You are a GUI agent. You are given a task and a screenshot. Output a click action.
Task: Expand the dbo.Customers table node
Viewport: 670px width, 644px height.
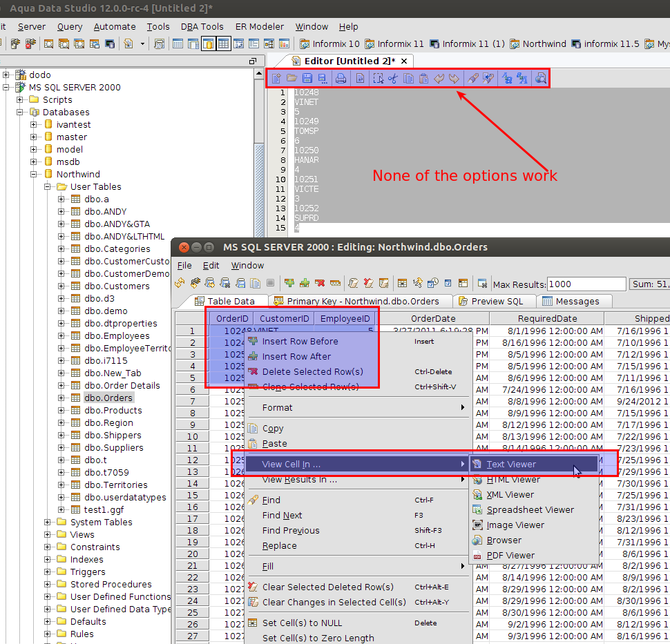coord(61,286)
